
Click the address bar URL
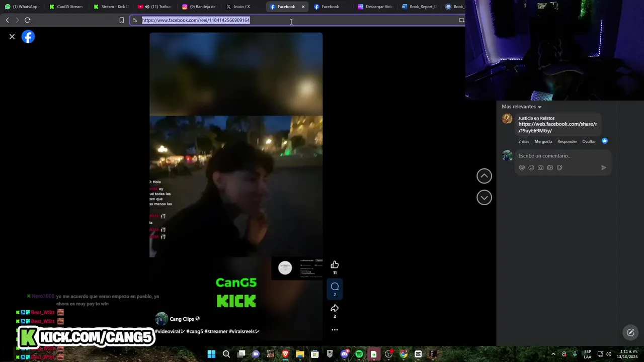[196, 20]
